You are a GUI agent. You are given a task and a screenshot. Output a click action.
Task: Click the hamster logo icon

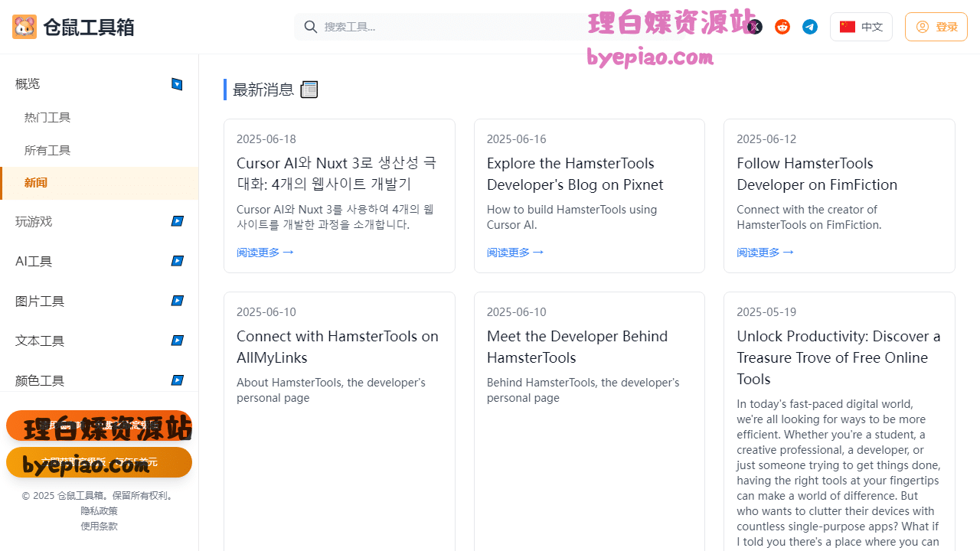click(x=24, y=27)
